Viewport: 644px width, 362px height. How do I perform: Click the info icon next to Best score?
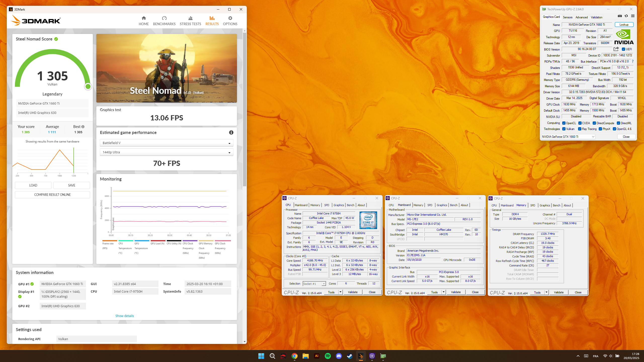coord(83,127)
